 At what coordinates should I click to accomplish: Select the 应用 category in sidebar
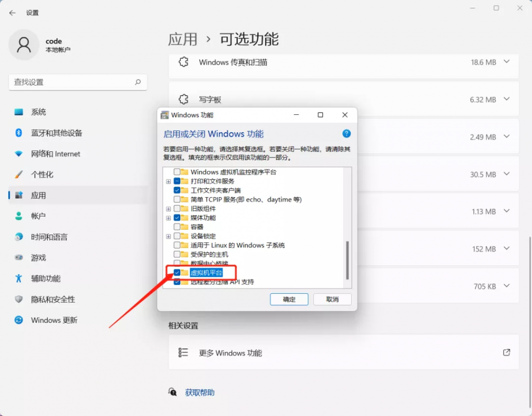pyautogui.click(x=78, y=196)
